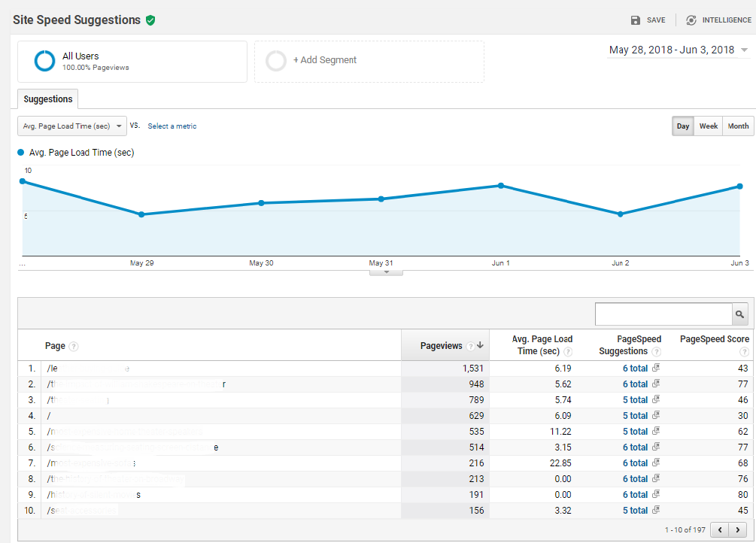Click the green verified shield icon
This screenshot has width=756, height=543.
(150, 20)
